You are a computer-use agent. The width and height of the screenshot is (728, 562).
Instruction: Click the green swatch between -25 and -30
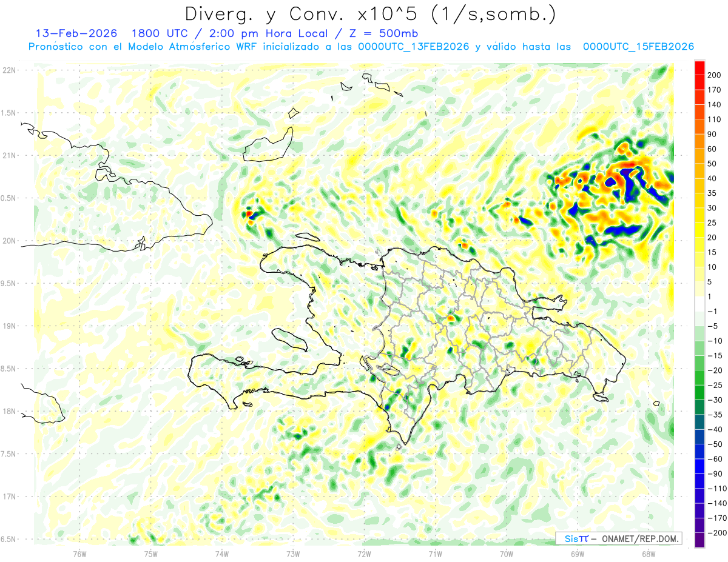(x=699, y=393)
